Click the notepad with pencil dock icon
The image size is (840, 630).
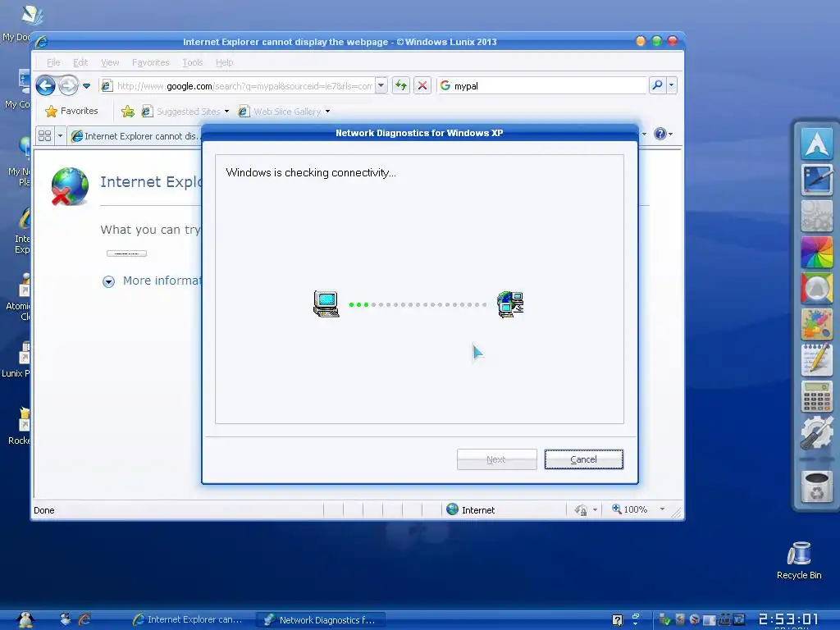click(x=816, y=360)
